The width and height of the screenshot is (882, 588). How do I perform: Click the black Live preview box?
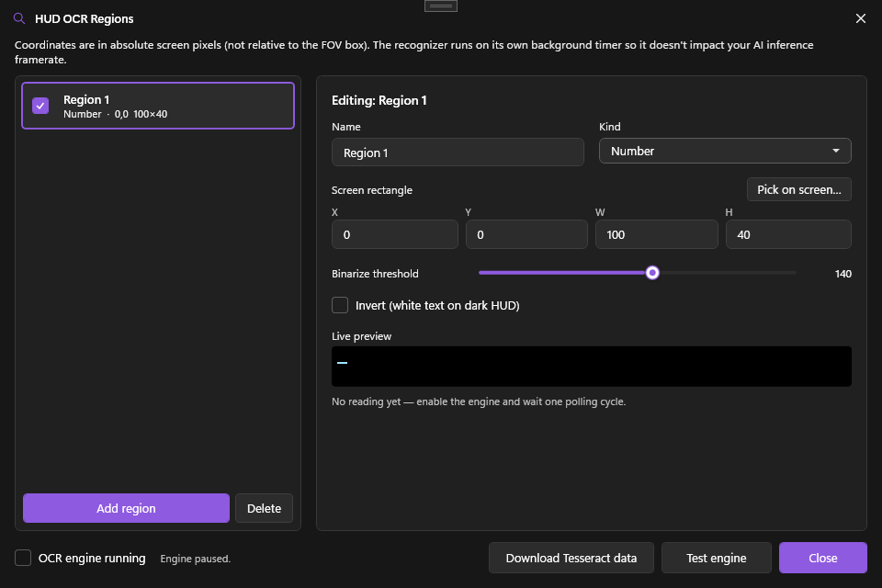pyautogui.click(x=591, y=367)
